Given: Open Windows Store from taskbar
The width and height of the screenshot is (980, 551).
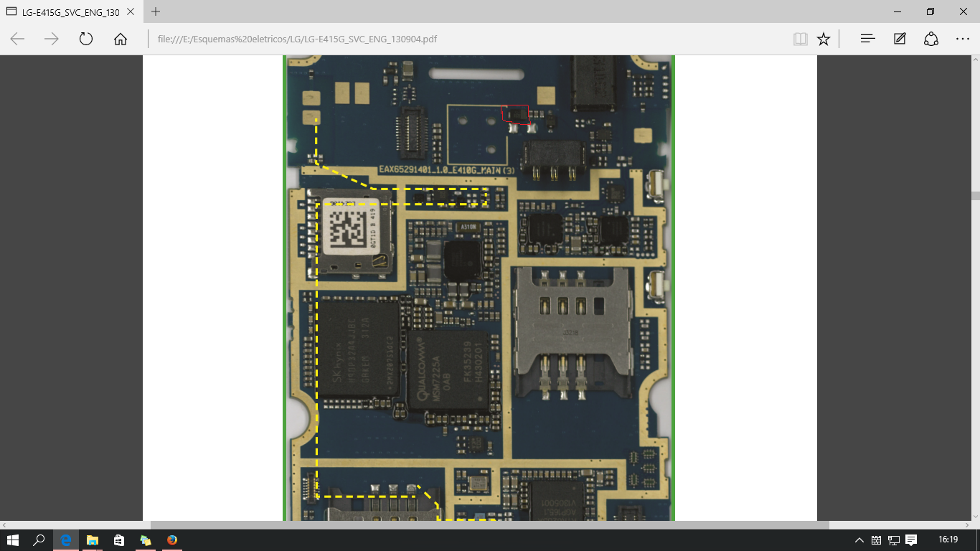Looking at the screenshot, I should 119,540.
